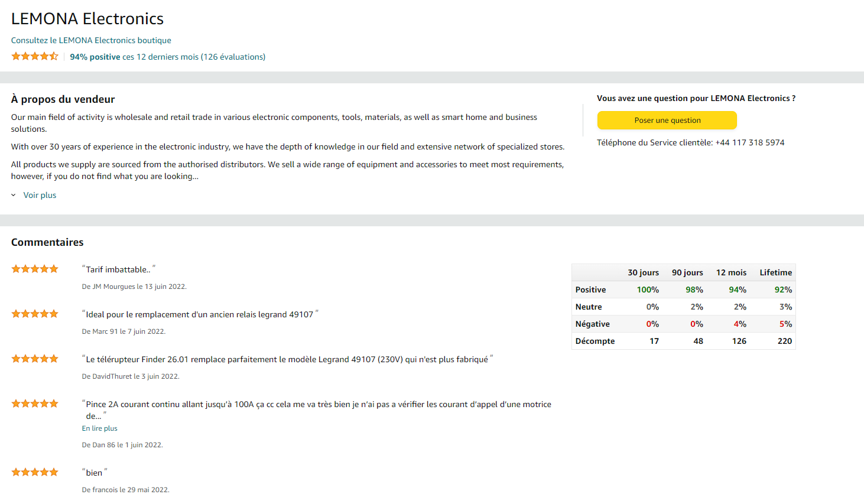The image size is (864, 504).
Task: Click the Commentaires heading
Action: click(47, 242)
